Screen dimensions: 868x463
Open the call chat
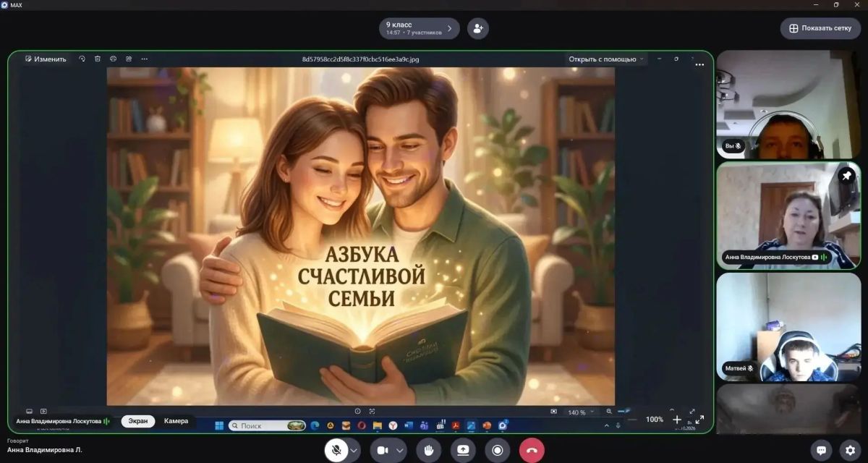click(821, 450)
